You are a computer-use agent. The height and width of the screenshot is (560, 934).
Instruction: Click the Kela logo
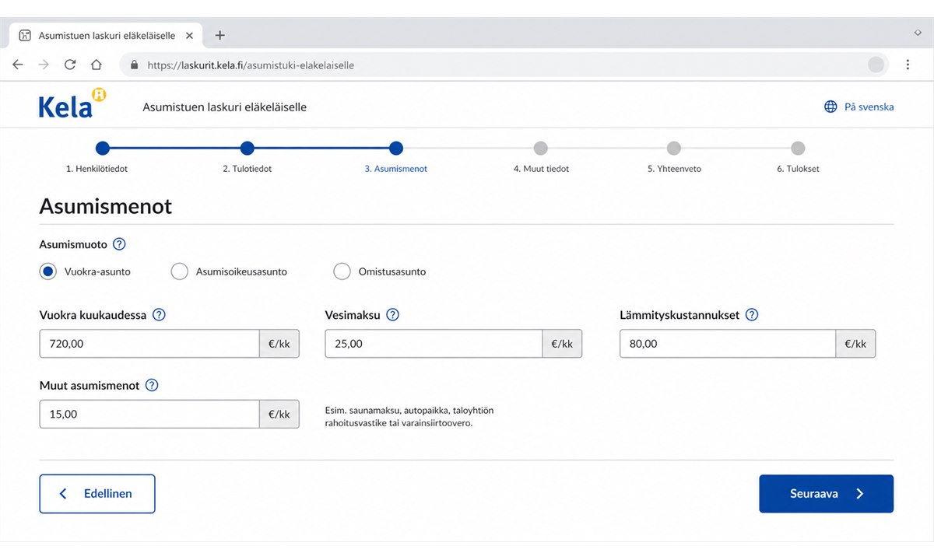(72, 103)
